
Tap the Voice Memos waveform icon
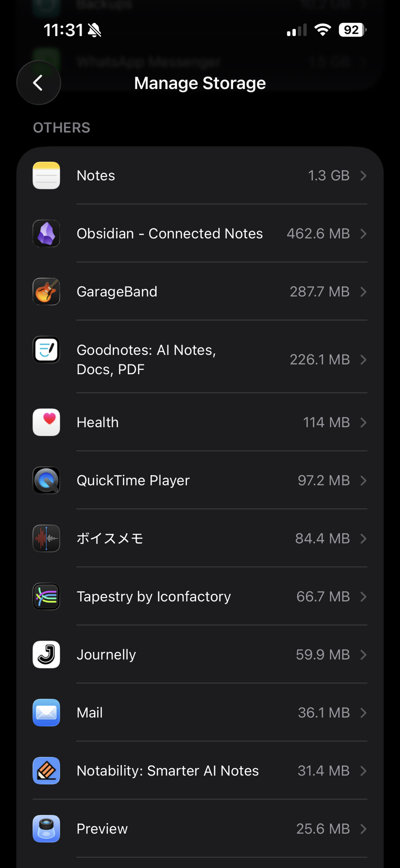pos(46,539)
